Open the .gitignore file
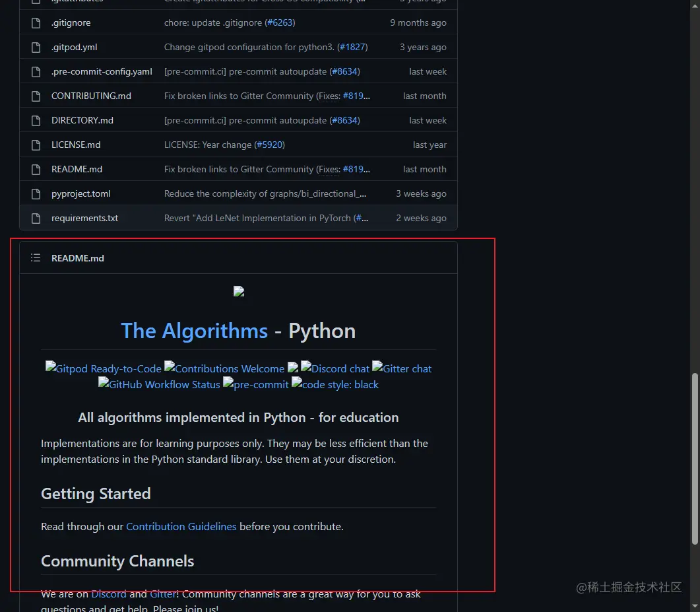The width and height of the screenshot is (700, 612). coord(71,23)
